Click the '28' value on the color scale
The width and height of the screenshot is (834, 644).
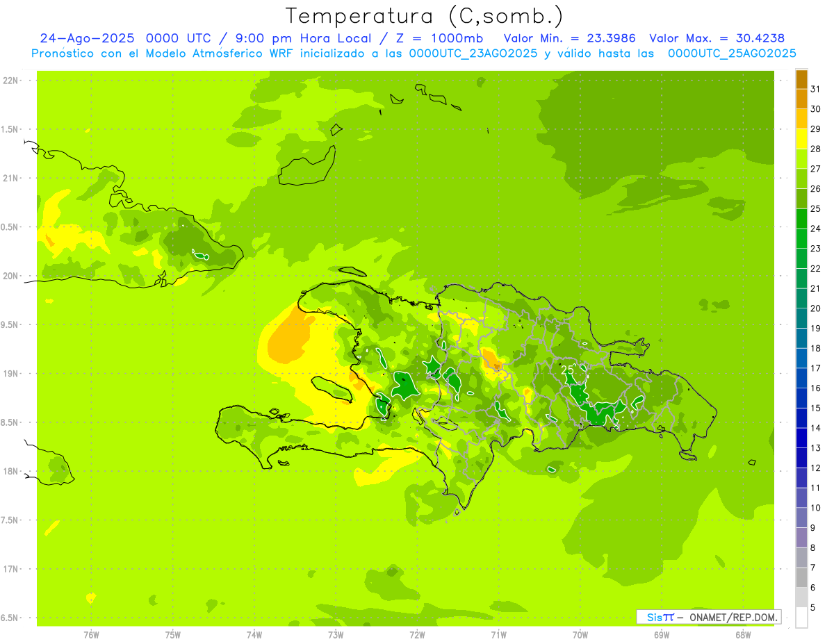pyautogui.click(x=815, y=149)
